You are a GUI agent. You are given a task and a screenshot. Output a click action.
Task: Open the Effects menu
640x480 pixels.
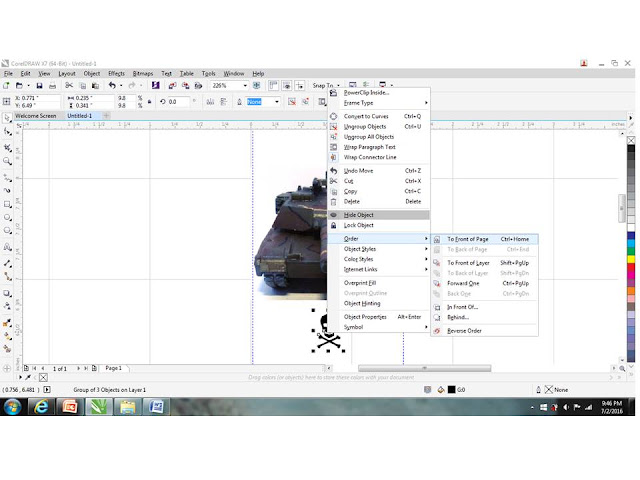116,73
